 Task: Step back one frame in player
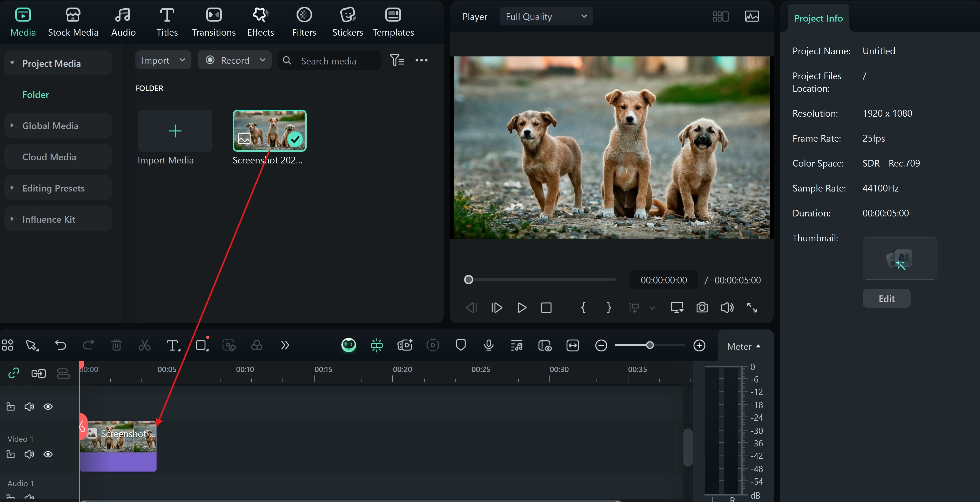[x=471, y=308]
